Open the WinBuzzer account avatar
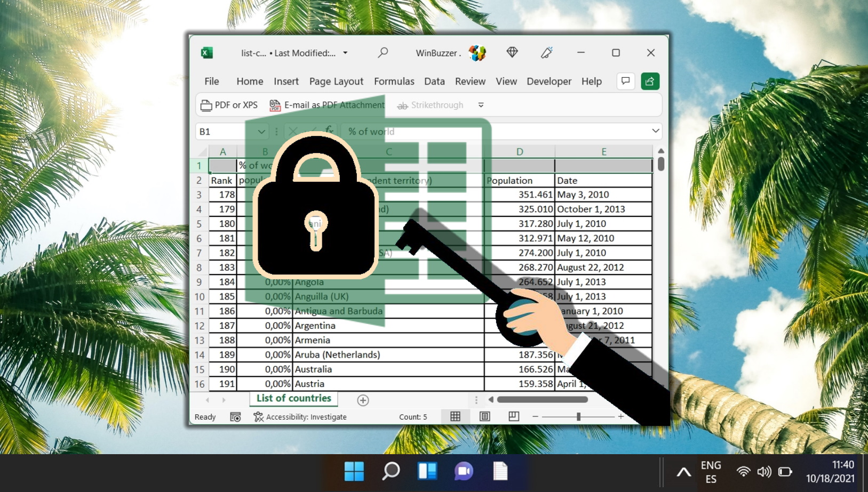 click(477, 53)
